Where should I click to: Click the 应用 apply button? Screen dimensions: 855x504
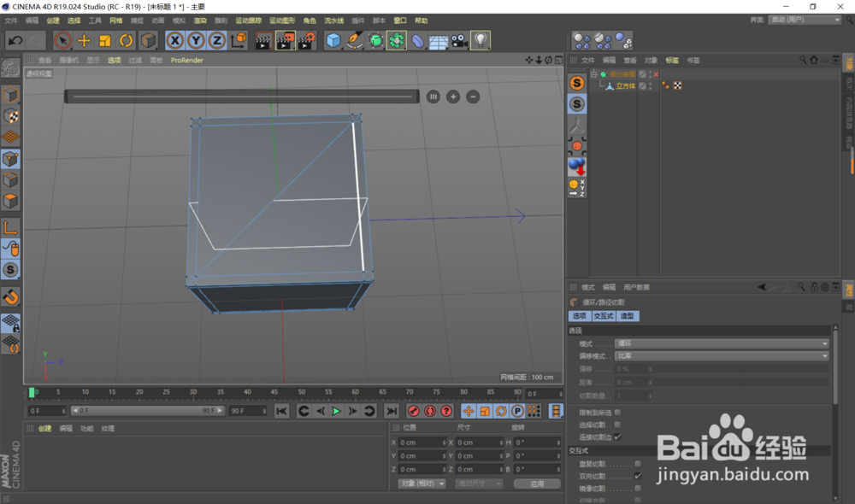(537, 483)
